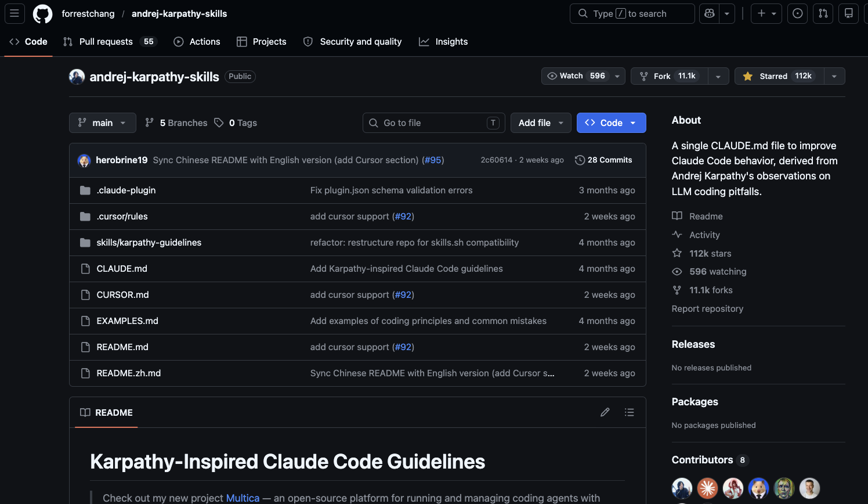Select the README tab heading
Image resolution: width=868 pixels, height=504 pixels.
(107, 412)
